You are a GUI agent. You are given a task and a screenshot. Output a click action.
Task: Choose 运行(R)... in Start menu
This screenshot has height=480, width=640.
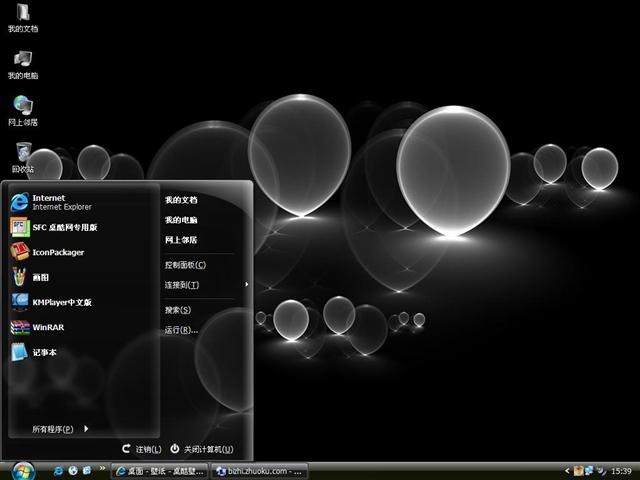181,330
